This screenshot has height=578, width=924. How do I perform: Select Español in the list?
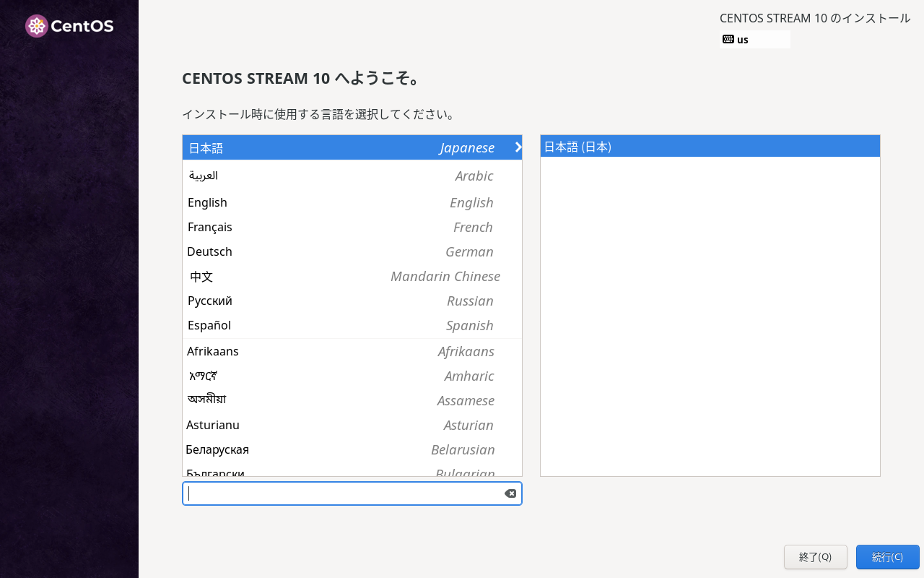pyautogui.click(x=352, y=325)
